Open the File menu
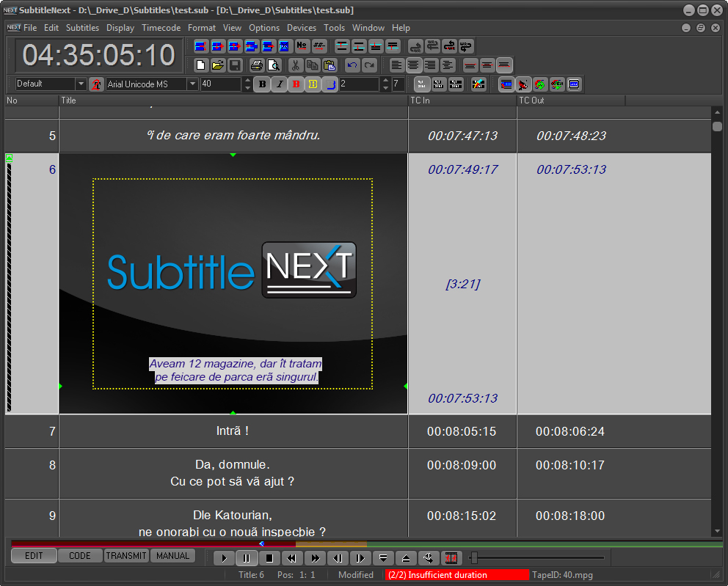The height and width of the screenshot is (586, 728). 30,28
